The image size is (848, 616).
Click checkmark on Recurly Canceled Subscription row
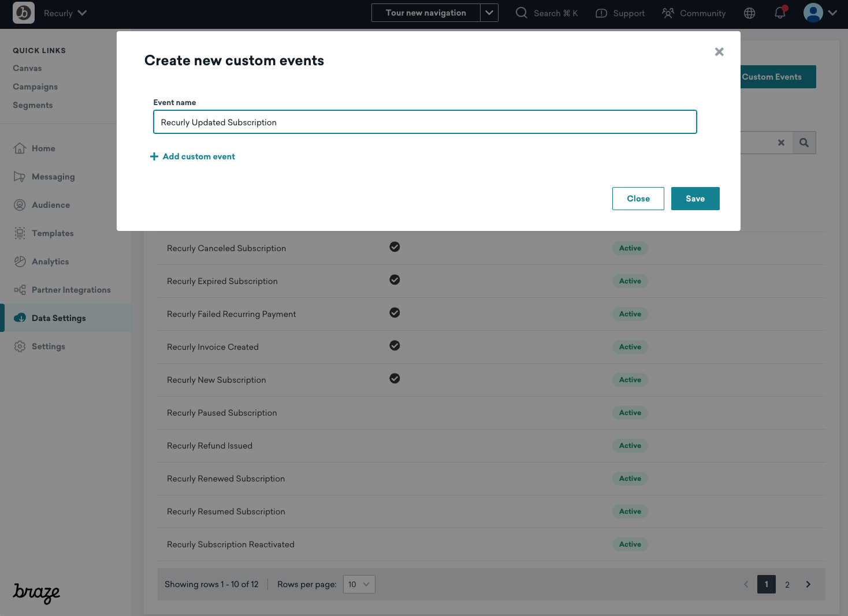tap(395, 247)
